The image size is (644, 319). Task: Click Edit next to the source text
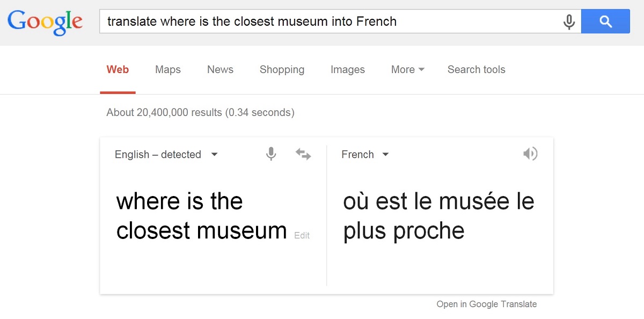[302, 235]
